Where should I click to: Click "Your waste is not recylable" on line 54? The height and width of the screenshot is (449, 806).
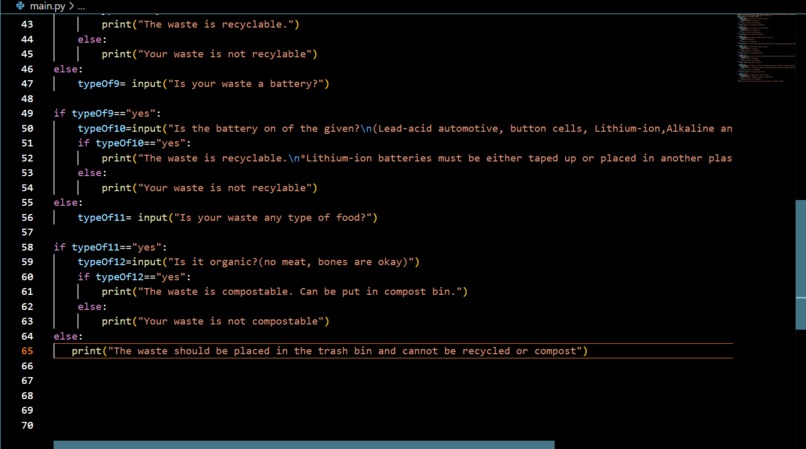[225, 188]
